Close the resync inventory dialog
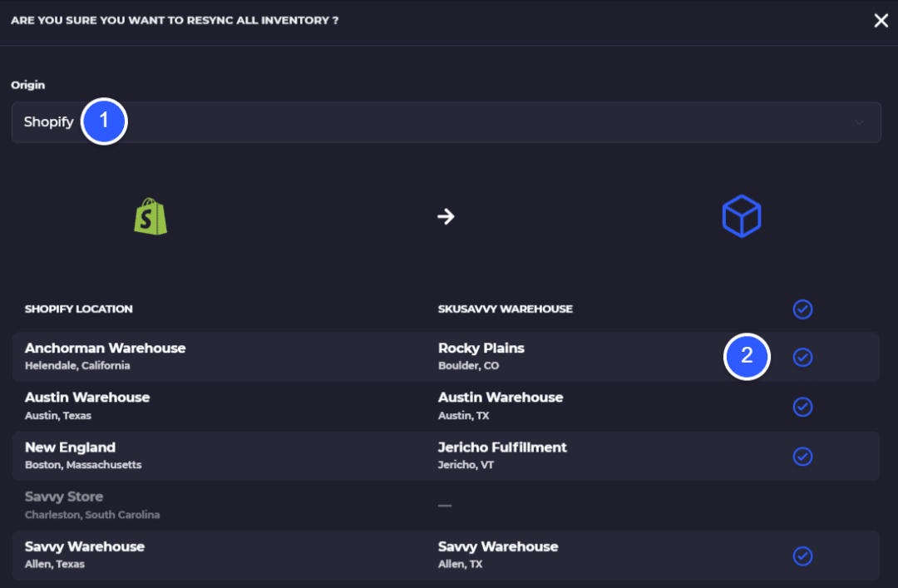898x588 pixels. coord(881,21)
